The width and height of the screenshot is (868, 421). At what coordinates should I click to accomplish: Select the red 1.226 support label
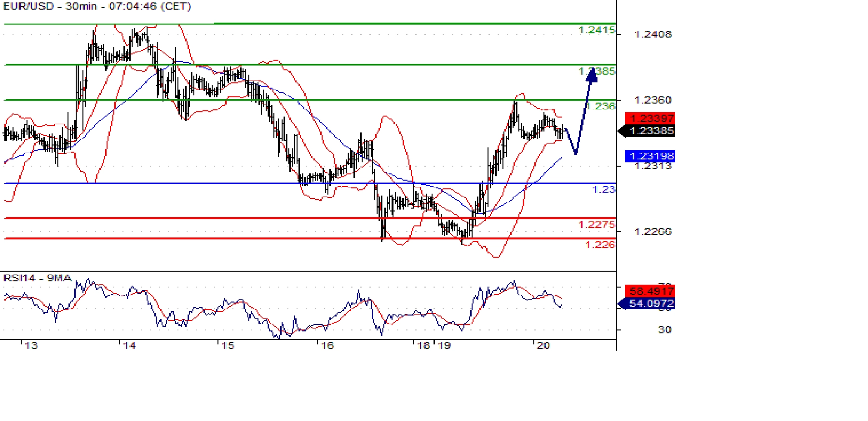[x=600, y=245]
